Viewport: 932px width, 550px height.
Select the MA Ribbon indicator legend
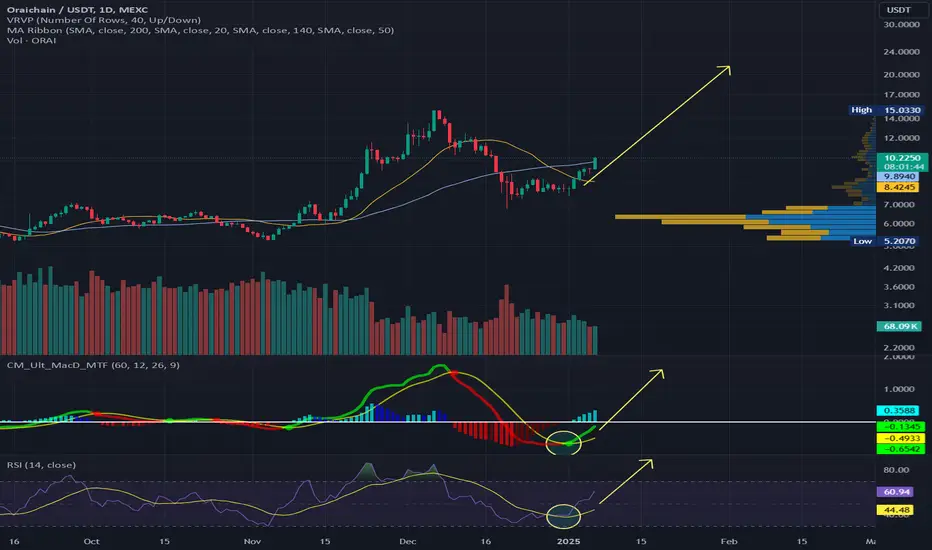point(200,30)
